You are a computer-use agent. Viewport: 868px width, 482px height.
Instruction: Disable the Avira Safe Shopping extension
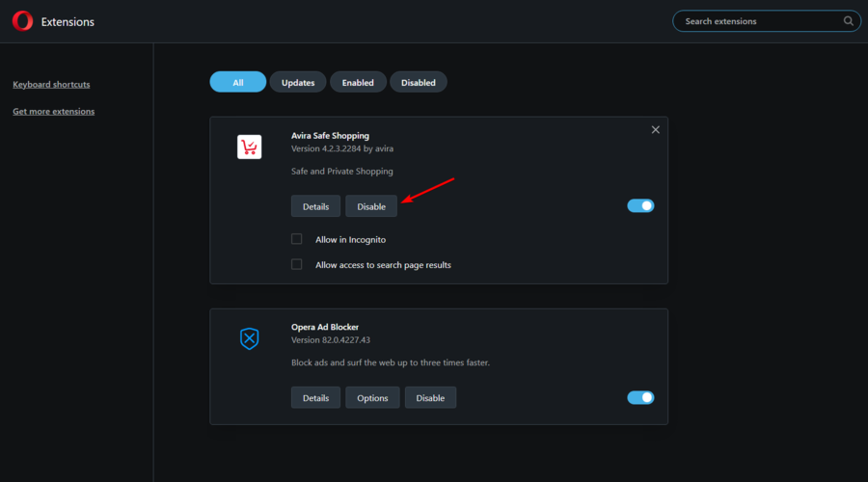coord(371,206)
